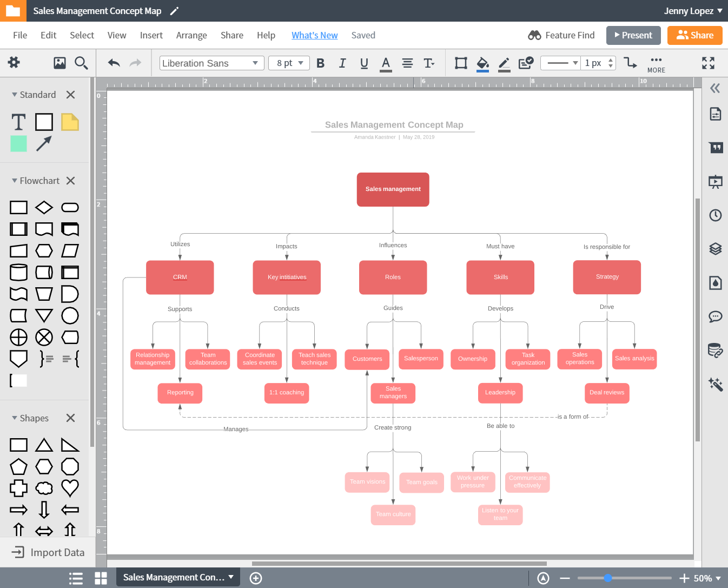Open the Insert menu
This screenshot has height=588, width=728.
coord(151,35)
